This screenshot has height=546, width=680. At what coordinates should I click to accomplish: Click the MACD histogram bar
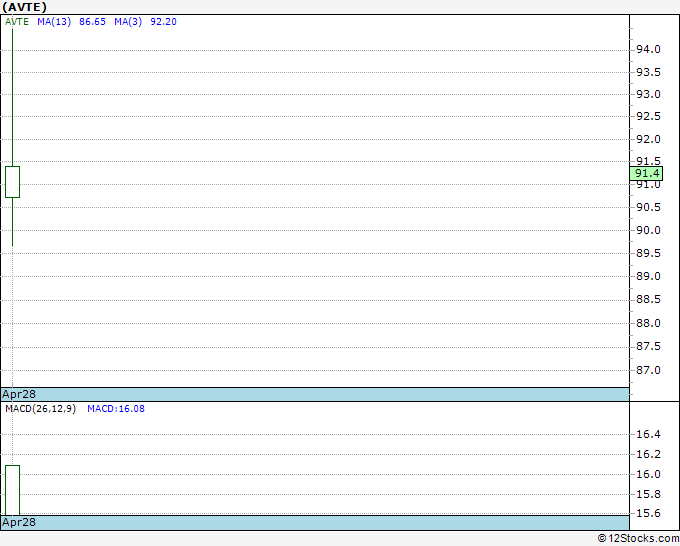click(13, 490)
